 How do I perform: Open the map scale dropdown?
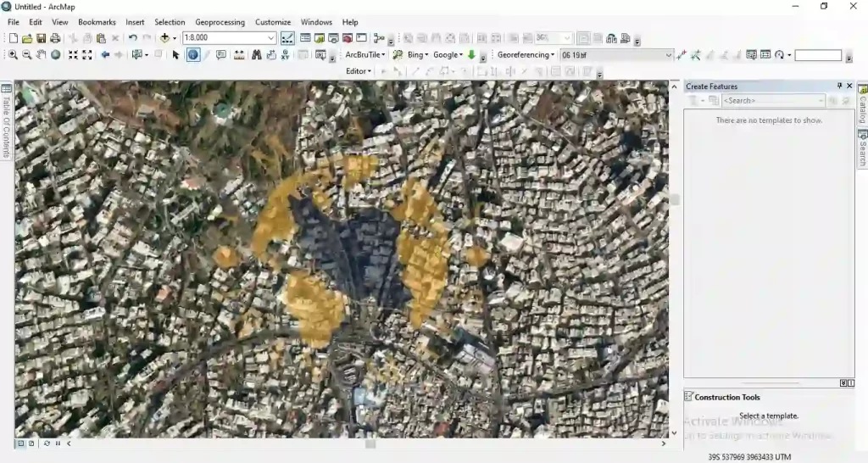pos(271,38)
